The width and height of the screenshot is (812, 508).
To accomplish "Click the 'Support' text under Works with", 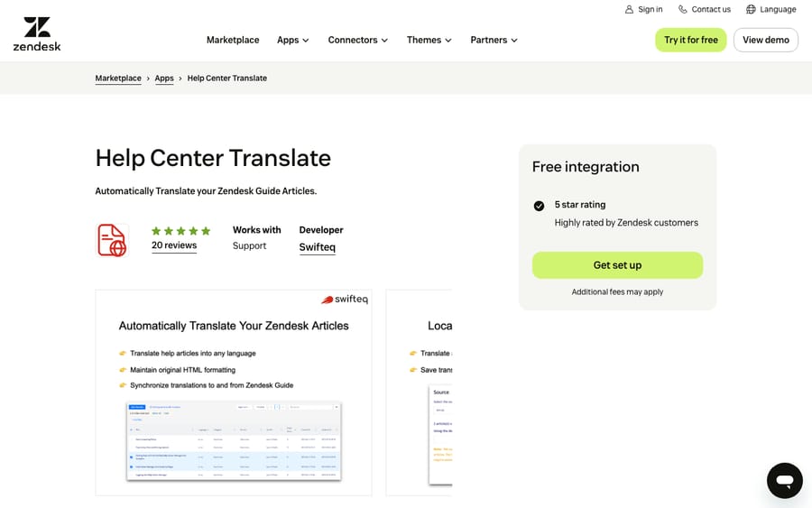I will click(249, 246).
